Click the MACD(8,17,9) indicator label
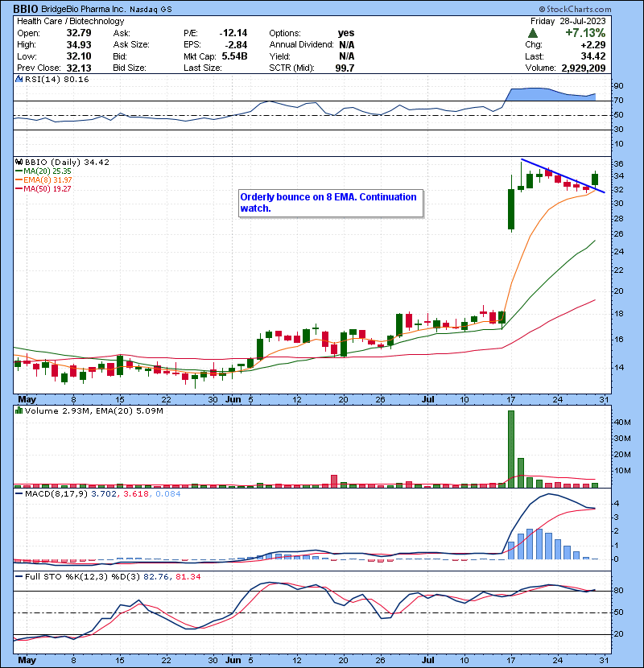This screenshot has height=668, width=644. [x=56, y=494]
